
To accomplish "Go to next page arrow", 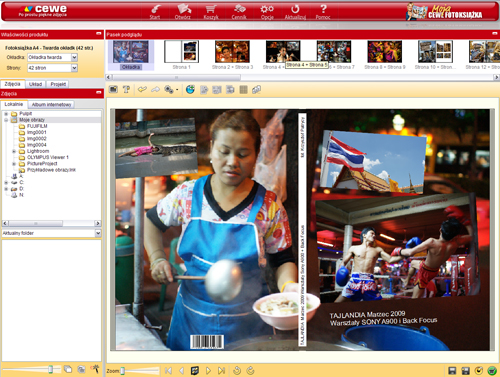I will pyautogui.click(x=208, y=370).
